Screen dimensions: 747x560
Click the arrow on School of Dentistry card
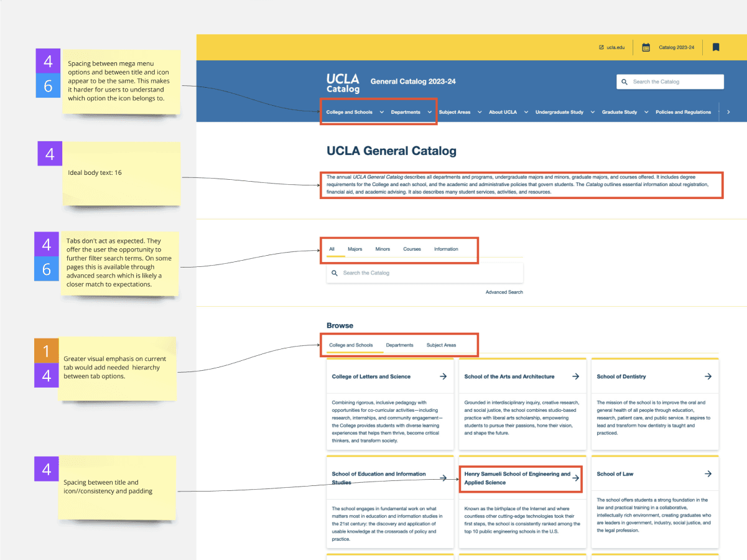708,376
